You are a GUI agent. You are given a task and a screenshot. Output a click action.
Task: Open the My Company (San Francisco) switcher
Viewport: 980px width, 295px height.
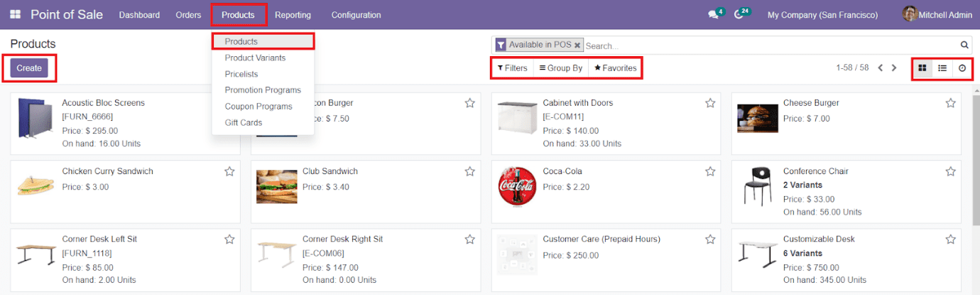(x=822, y=15)
